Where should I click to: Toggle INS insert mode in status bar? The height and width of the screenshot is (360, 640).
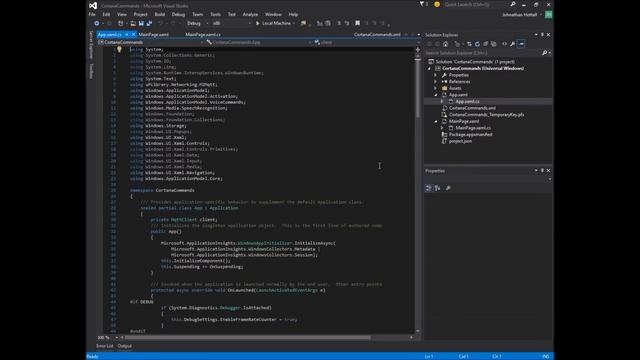(545, 356)
